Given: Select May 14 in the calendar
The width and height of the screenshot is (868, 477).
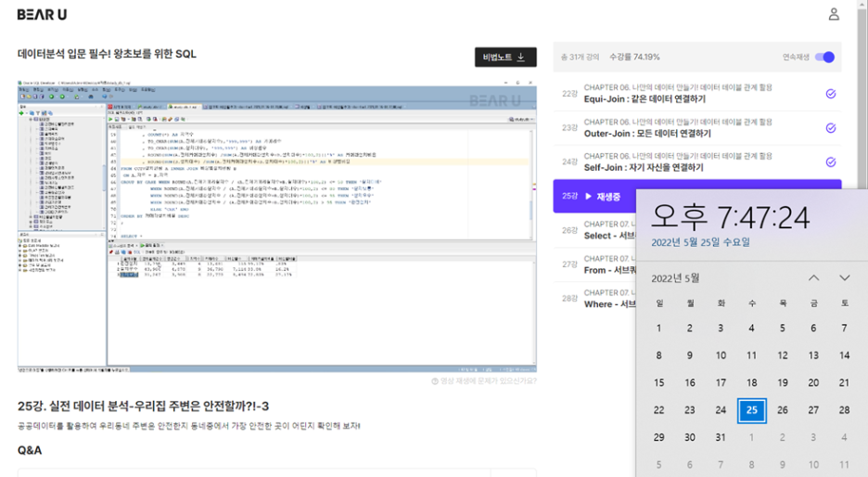Looking at the screenshot, I should (x=844, y=355).
